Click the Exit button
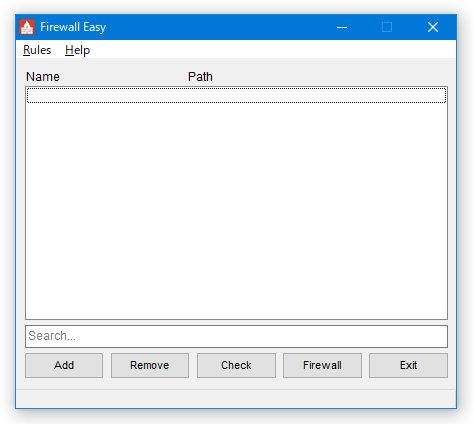This screenshot has width=474, height=424. 408,365
